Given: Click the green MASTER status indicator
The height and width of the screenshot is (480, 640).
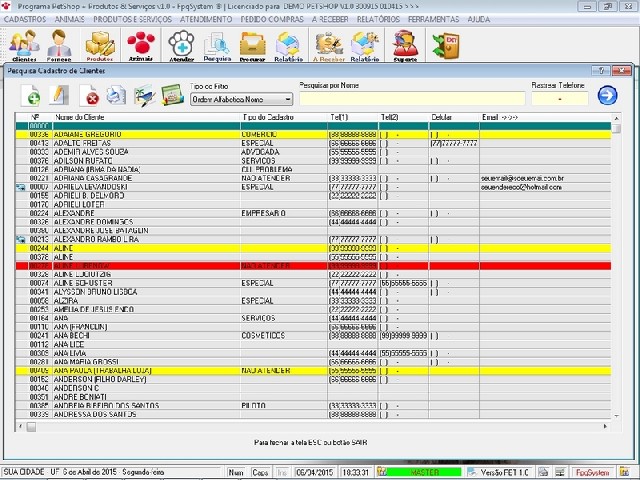Looking at the screenshot, I should point(424,472).
